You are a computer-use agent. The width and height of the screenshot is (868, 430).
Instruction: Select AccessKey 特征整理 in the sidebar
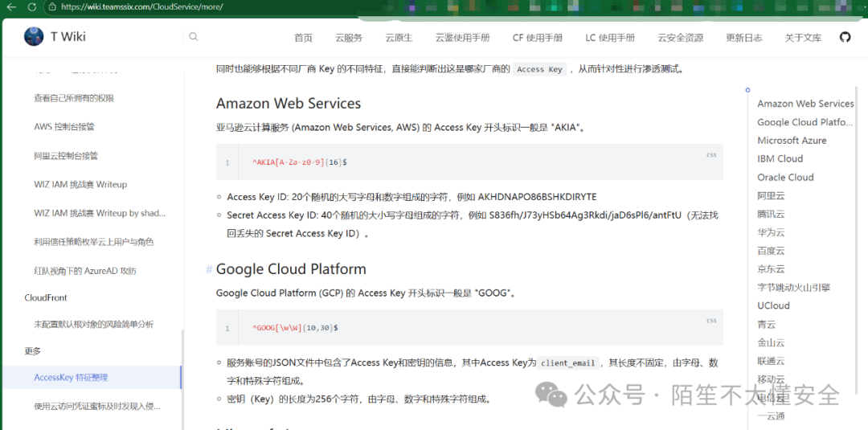[71, 378]
